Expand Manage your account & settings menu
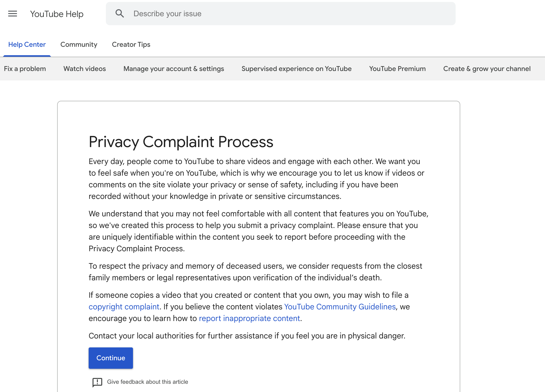 [174, 69]
